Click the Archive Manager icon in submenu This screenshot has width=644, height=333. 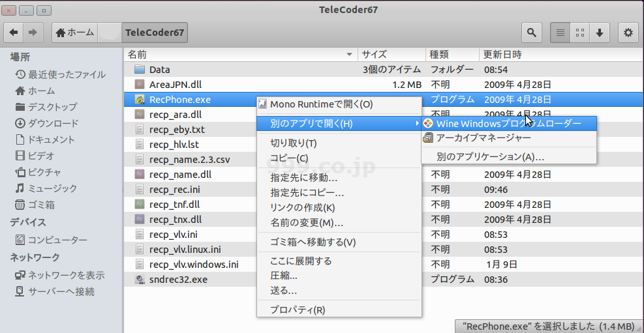tap(429, 138)
